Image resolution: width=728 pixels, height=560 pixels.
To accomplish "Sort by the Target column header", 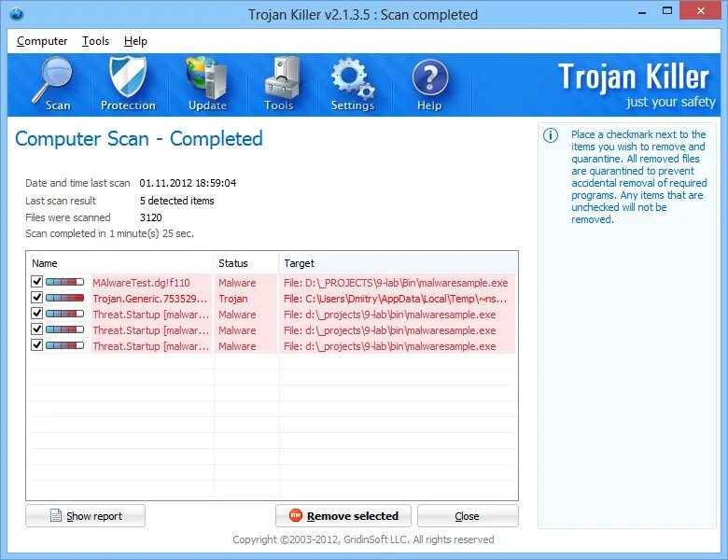I will 398,263.
